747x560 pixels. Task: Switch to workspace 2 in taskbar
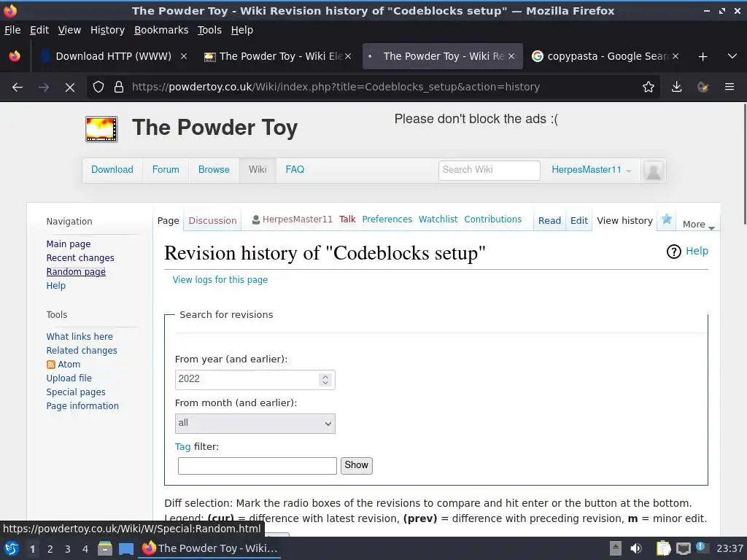50,549
